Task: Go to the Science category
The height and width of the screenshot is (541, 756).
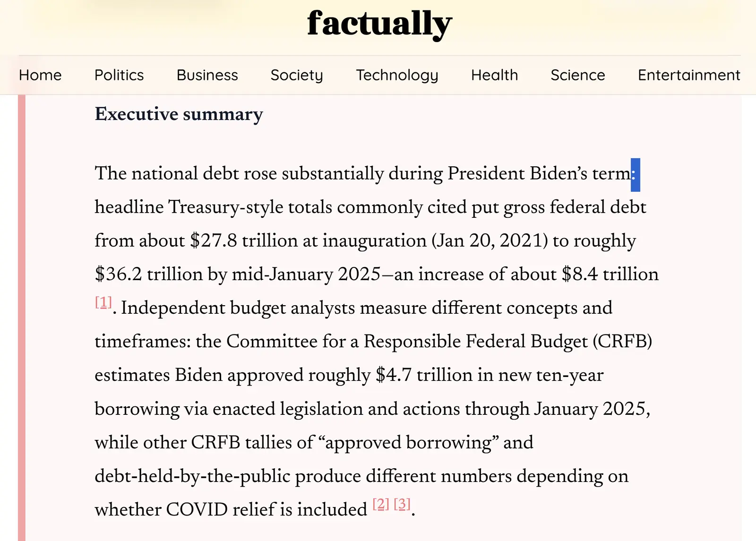Action: point(577,75)
